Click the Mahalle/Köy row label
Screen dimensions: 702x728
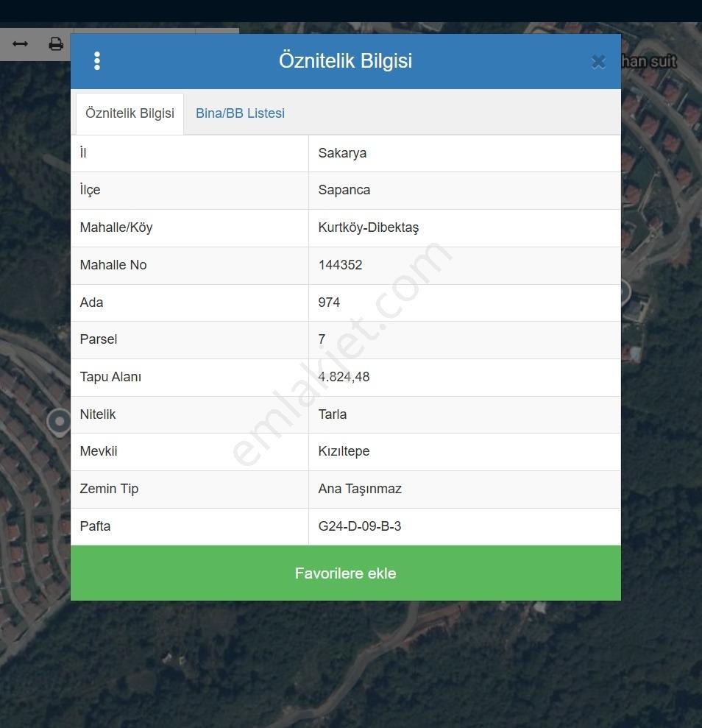tap(116, 227)
